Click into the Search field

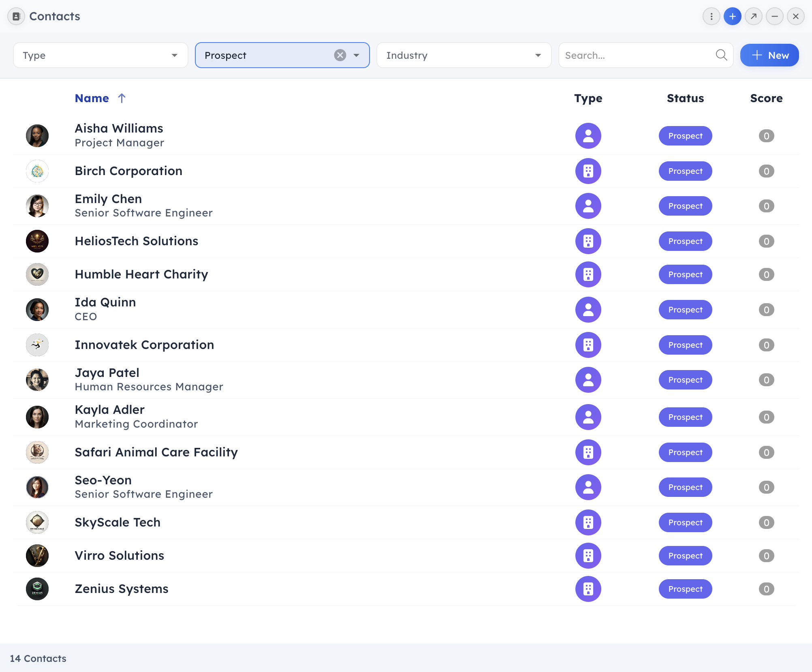[x=636, y=55]
